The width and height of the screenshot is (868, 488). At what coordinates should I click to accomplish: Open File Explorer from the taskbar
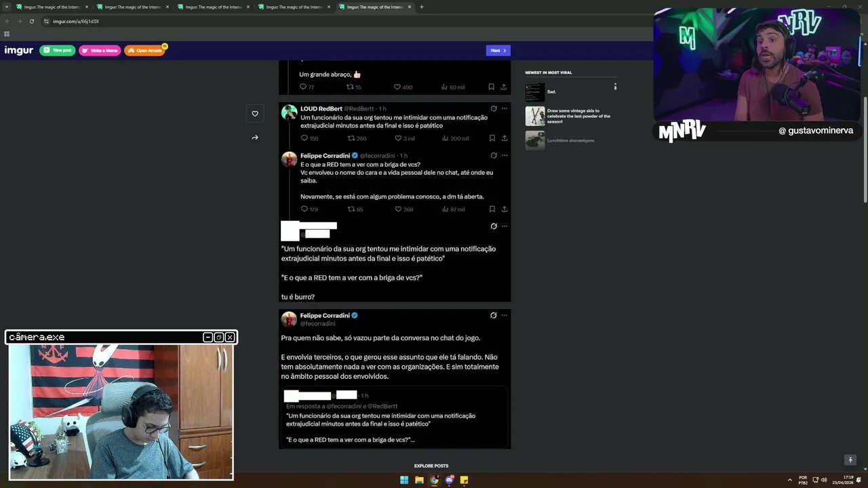pos(419,480)
